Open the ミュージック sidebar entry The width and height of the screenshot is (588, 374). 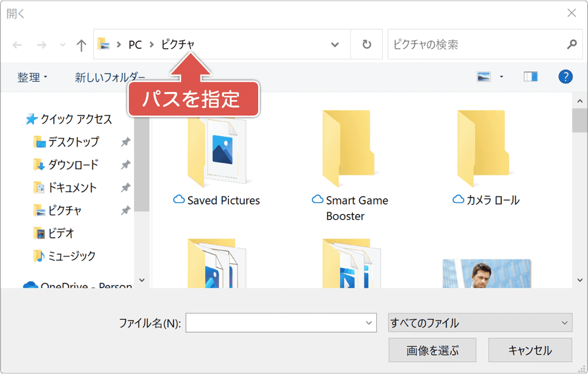[x=69, y=256]
